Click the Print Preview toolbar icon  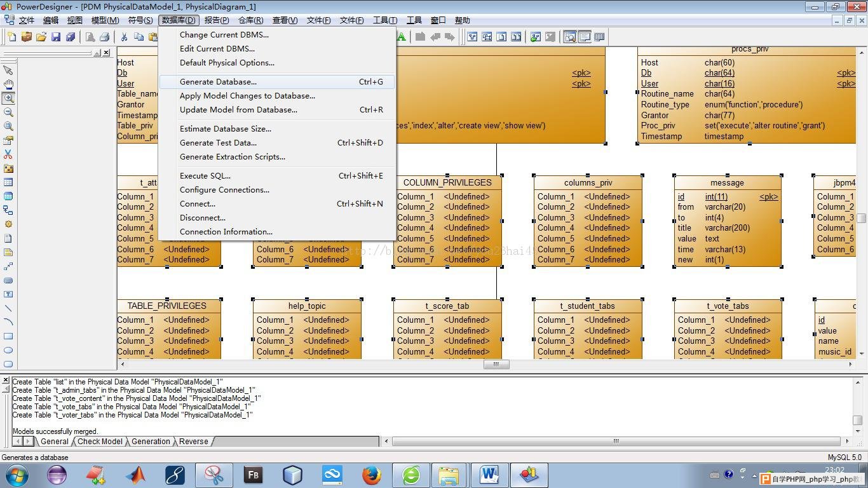pos(90,37)
